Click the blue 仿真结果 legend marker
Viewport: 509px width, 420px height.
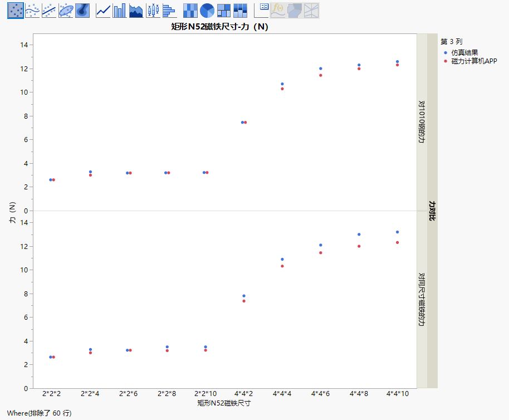coord(446,52)
